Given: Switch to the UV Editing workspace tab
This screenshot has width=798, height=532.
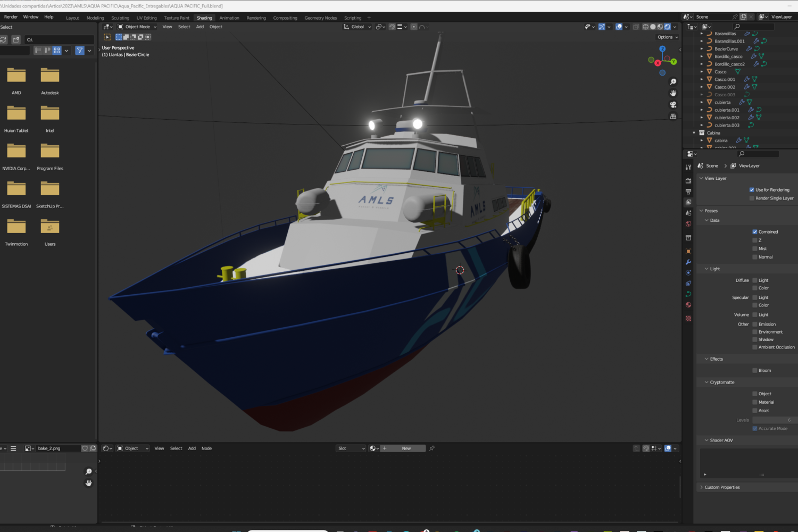Looking at the screenshot, I should pyautogui.click(x=147, y=18).
